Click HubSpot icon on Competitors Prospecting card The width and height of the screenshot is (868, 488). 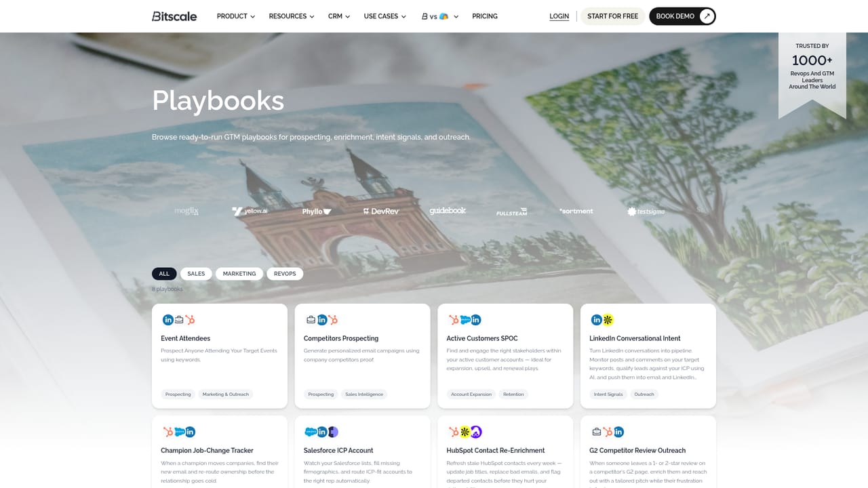pyautogui.click(x=333, y=320)
